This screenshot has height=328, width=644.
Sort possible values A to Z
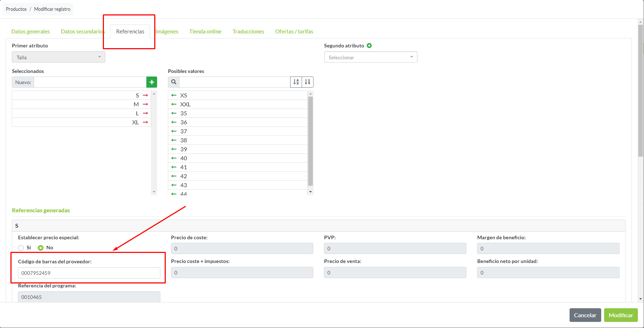coord(296,82)
